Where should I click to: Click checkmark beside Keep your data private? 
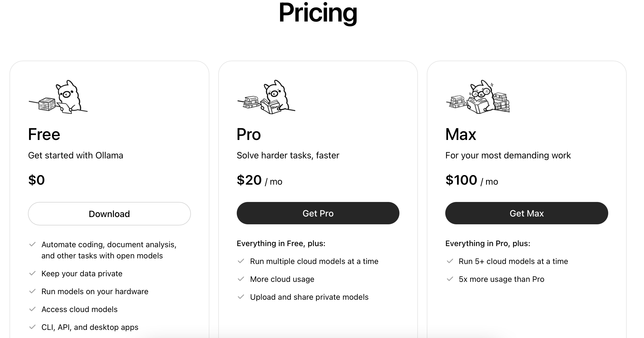pyautogui.click(x=32, y=273)
